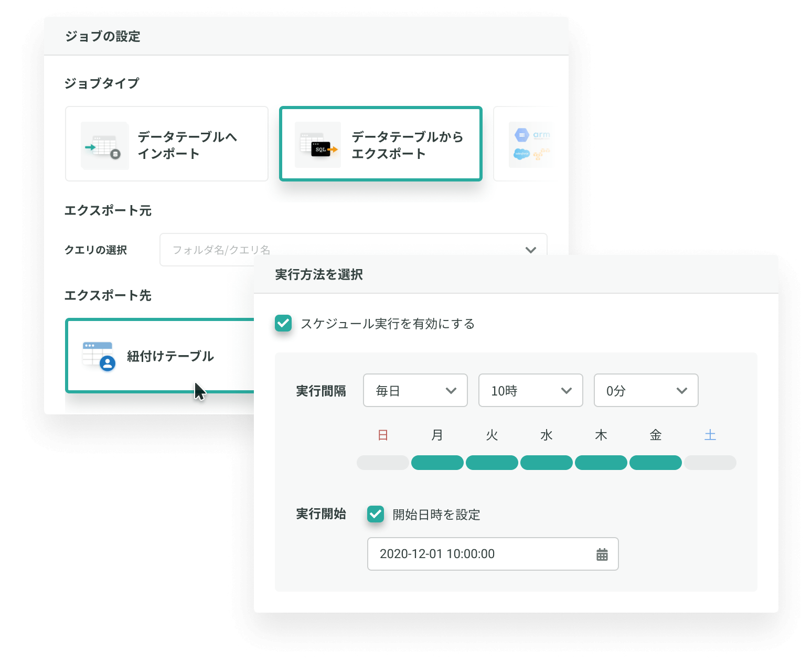This screenshot has width=812, height=663.
Task: Open the 10時 hour dropdown
Action: (x=530, y=390)
